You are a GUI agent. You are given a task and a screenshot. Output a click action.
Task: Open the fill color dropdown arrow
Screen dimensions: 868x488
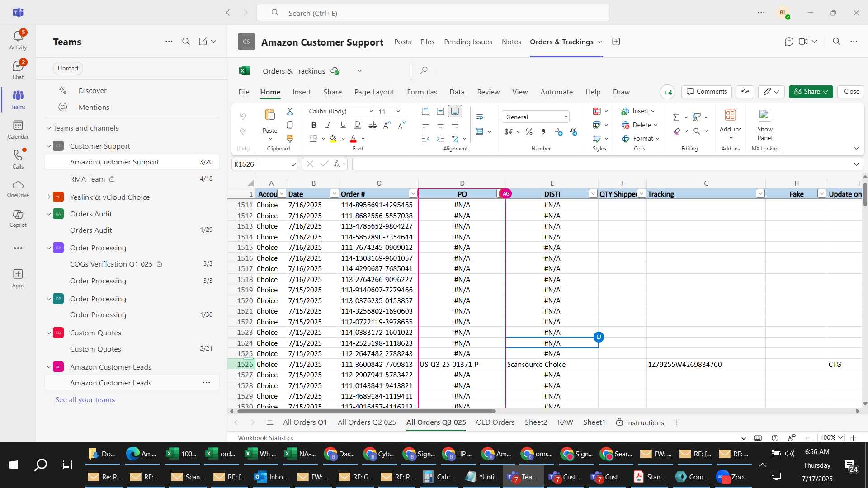tap(343, 139)
